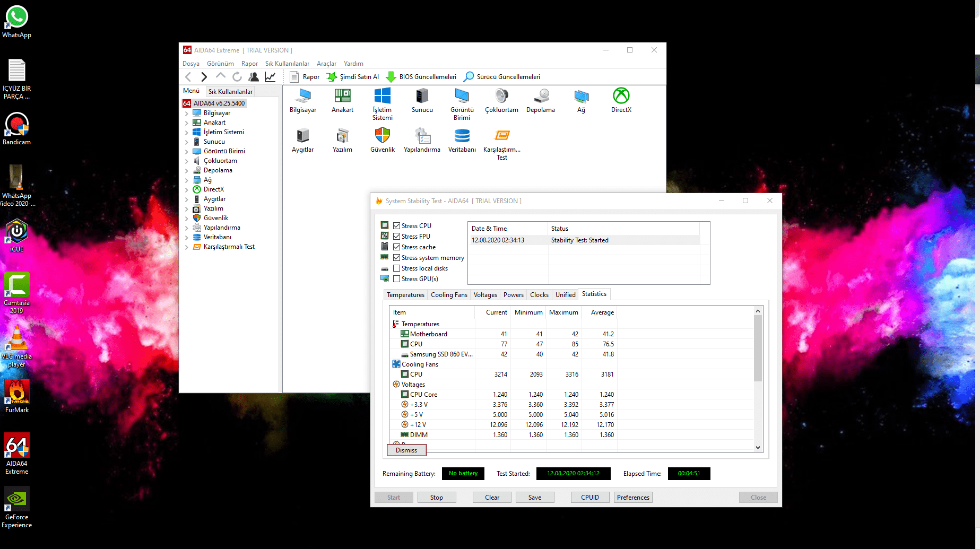Expand the Depolama tree node
The height and width of the screenshot is (549, 980).
click(186, 171)
